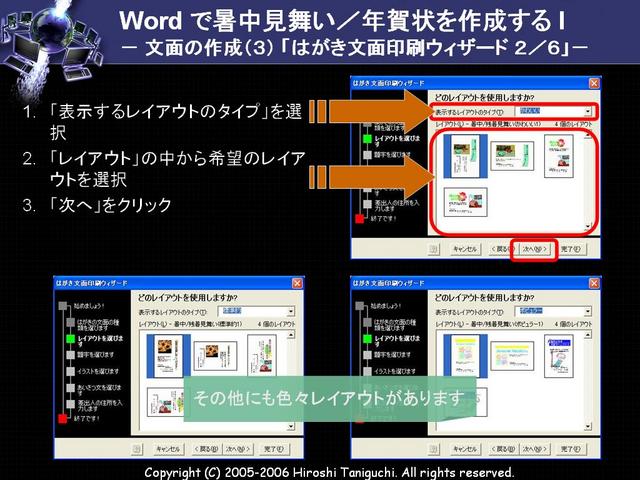Click 戻る button in bottom-left wizard
Image resolution: width=640 pixels, height=480 pixels.
click(207, 449)
